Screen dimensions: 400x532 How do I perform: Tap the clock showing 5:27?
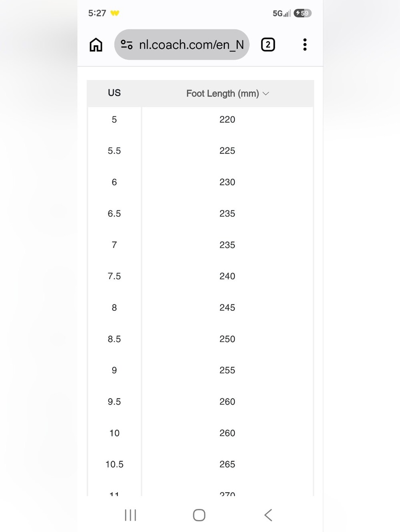pos(97,13)
